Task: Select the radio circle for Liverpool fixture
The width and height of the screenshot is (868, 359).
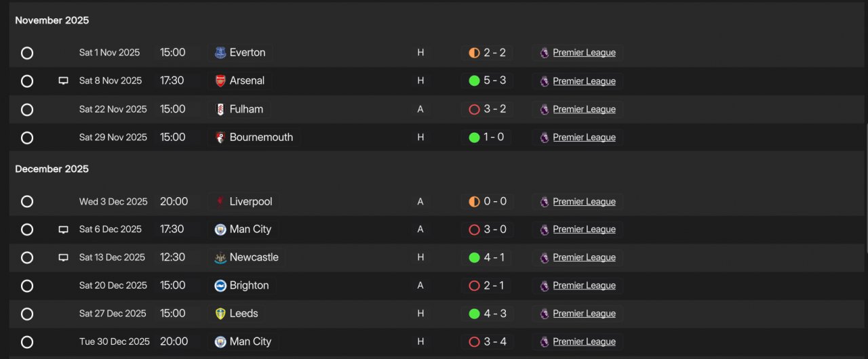Action: tap(27, 202)
